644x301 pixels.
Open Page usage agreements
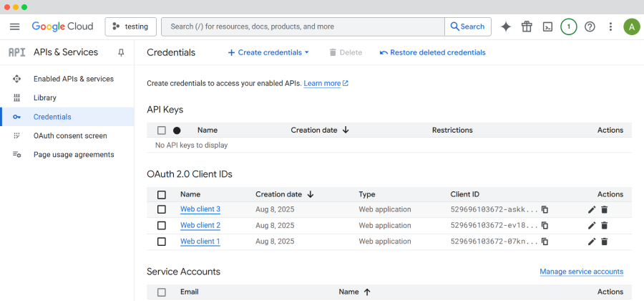pos(67,155)
